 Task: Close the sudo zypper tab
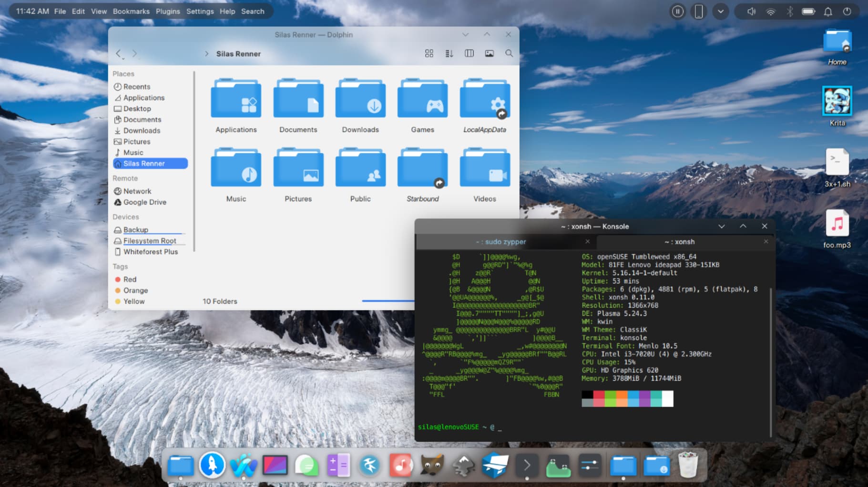[x=587, y=241]
